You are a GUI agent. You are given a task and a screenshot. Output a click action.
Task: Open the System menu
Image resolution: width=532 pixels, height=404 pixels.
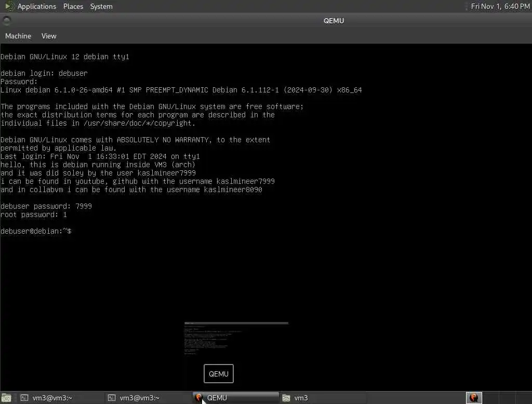[101, 6]
